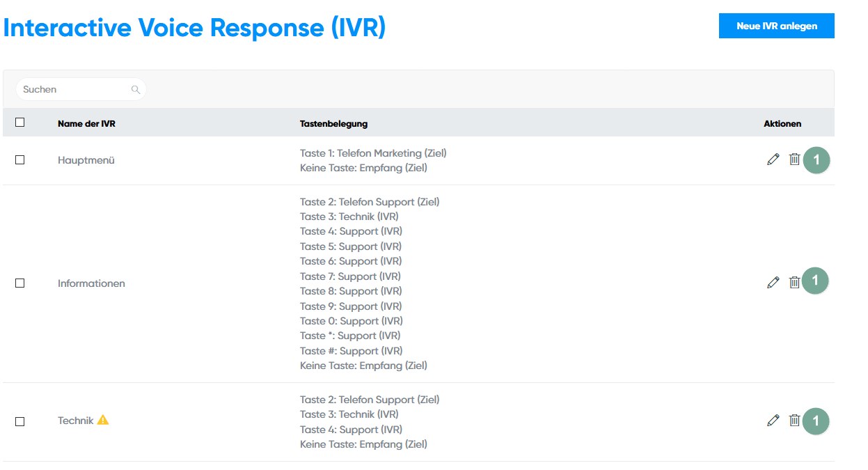Open the Informationen IVR entry

click(91, 283)
